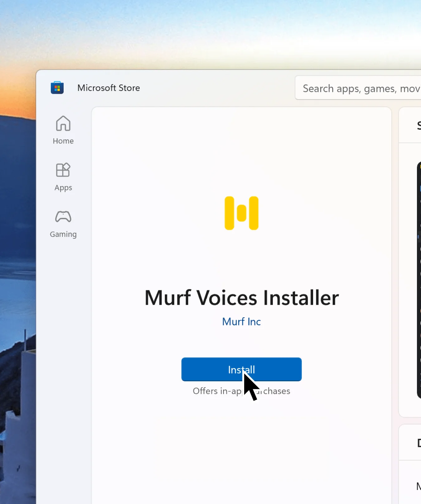This screenshot has height=504, width=421.
Task: Click the Offers in-app purchases text
Action: [241, 391]
